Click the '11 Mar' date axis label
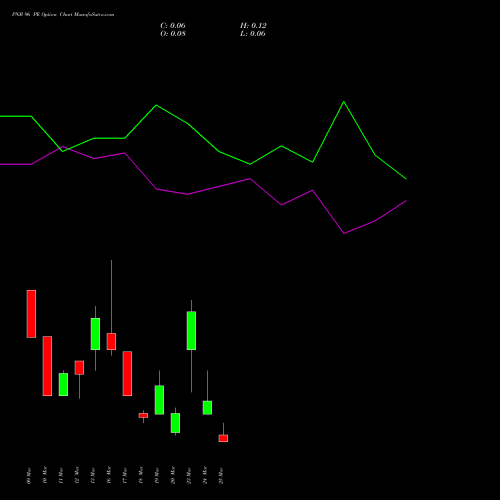The height and width of the screenshot is (500, 500). [61, 475]
